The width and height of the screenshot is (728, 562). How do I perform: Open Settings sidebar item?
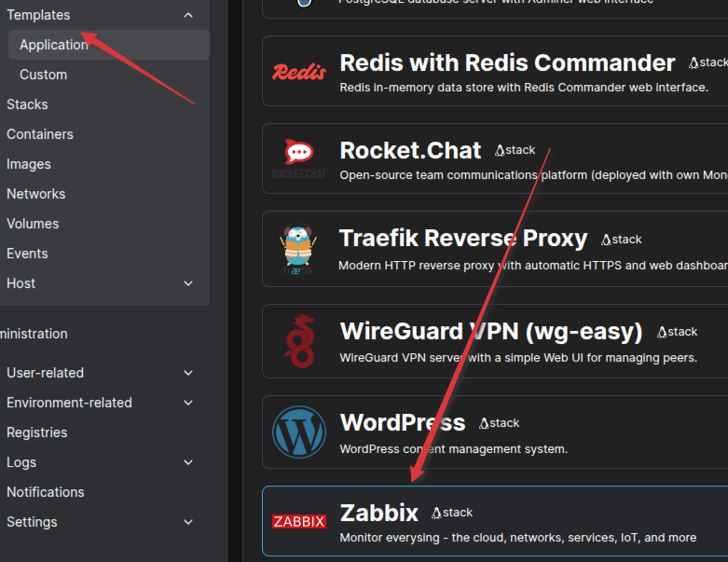(32, 522)
